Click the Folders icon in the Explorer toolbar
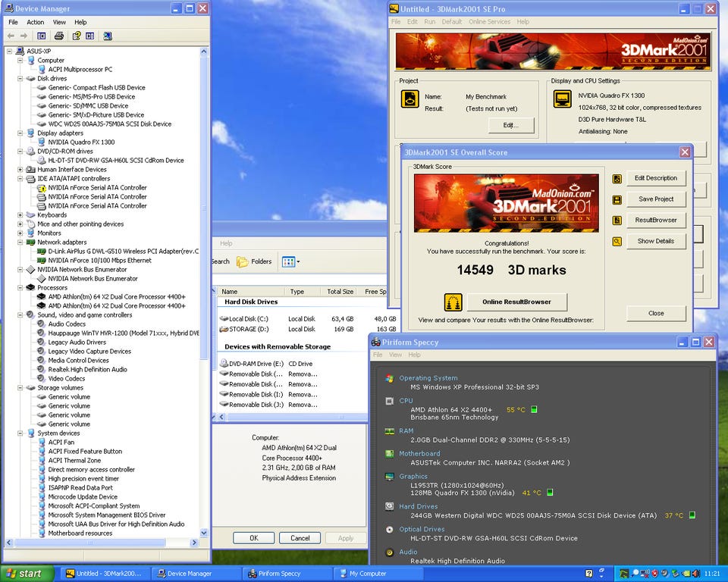The width and height of the screenshot is (728, 582). click(243, 261)
